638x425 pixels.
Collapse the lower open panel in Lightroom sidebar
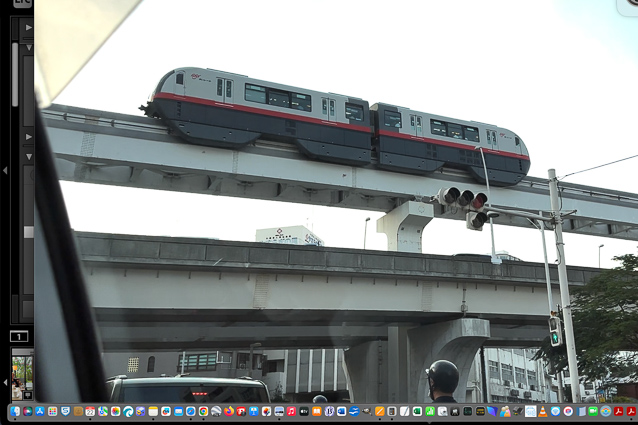coord(28,156)
